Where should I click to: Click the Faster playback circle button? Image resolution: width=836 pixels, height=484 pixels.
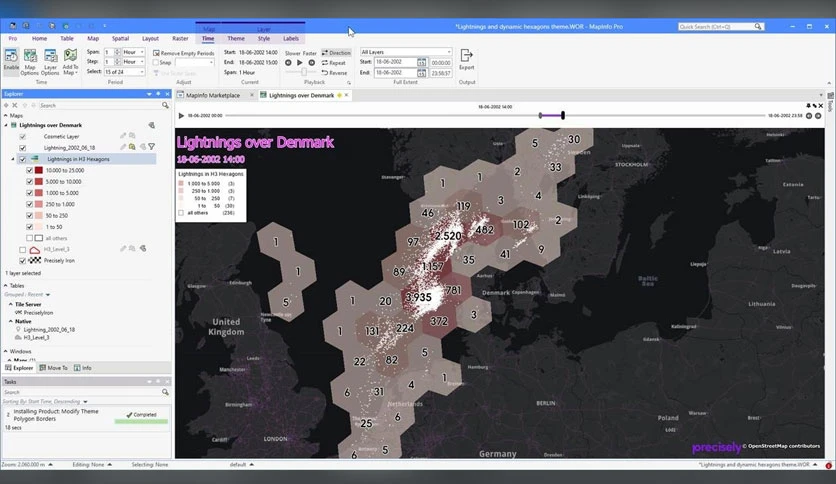[312, 62]
